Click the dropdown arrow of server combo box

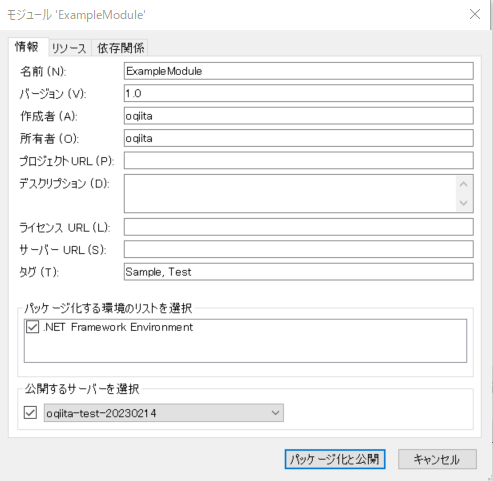point(275,413)
